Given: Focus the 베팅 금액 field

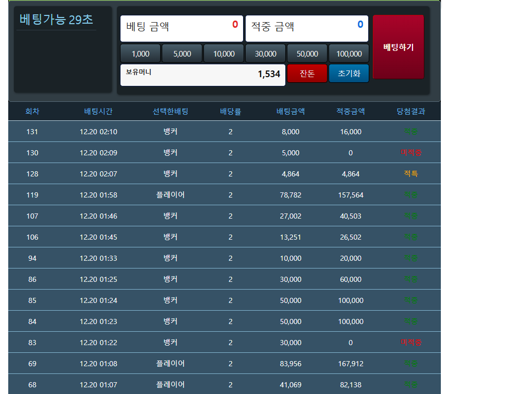Looking at the screenshot, I should (182, 28).
